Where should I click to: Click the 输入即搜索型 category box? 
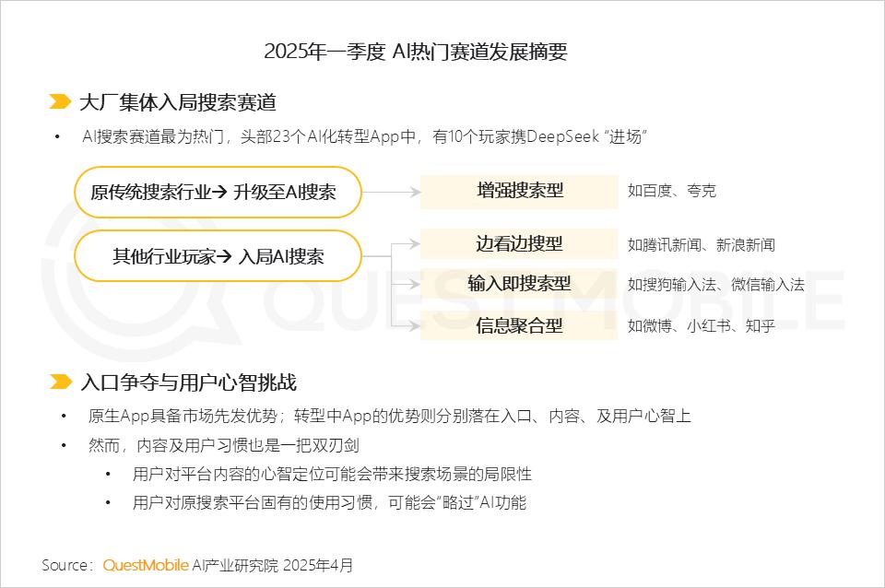(519, 284)
